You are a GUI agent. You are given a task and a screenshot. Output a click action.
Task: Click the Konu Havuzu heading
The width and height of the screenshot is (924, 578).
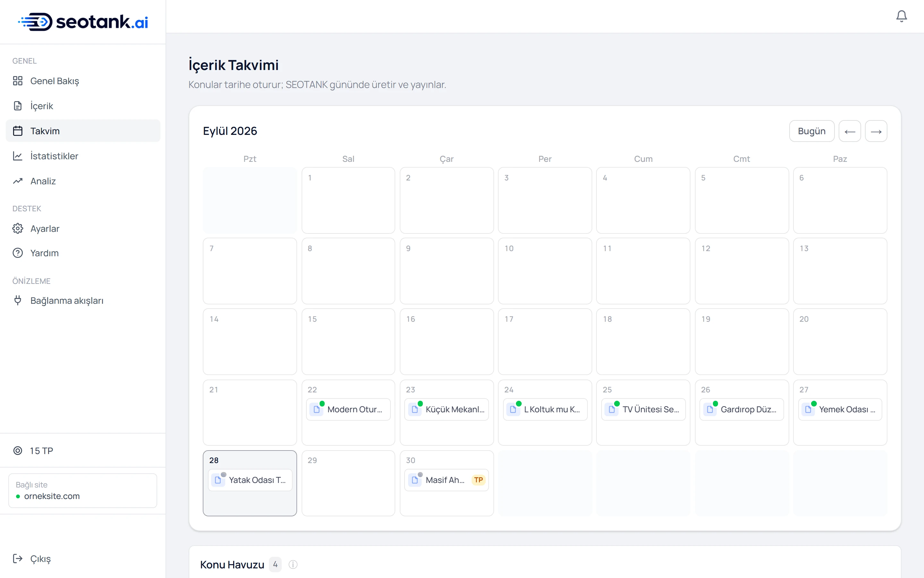(232, 565)
